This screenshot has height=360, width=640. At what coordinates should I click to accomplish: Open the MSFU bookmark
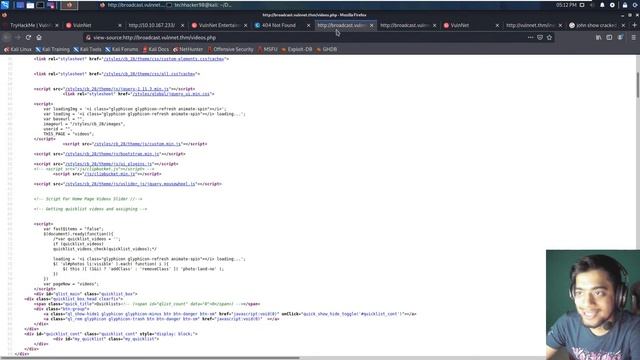267,49
